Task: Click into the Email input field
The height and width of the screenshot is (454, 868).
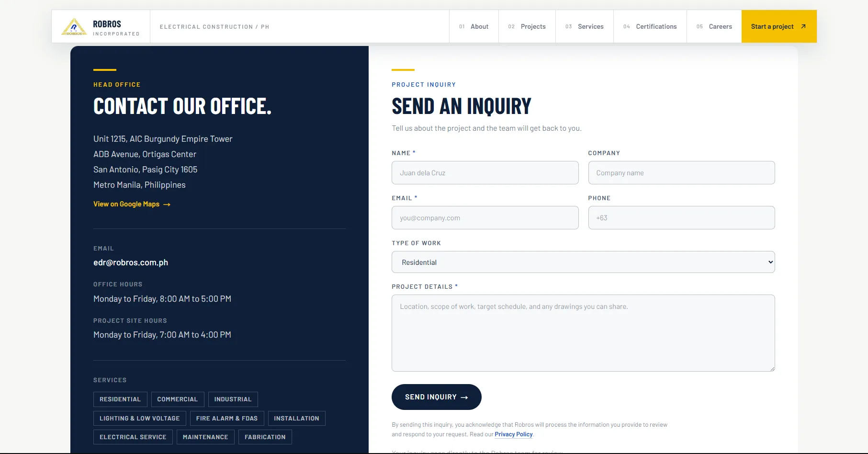Action: point(485,217)
